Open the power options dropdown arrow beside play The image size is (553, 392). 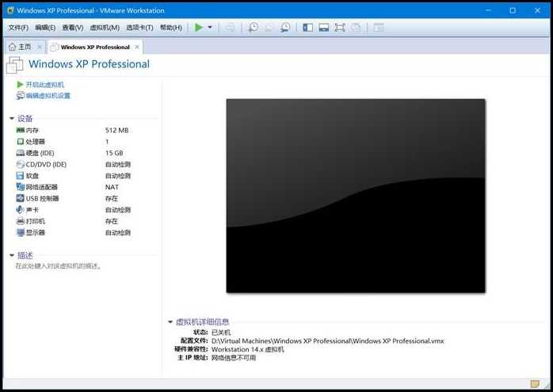pyautogui.click(x=210, y=27)
